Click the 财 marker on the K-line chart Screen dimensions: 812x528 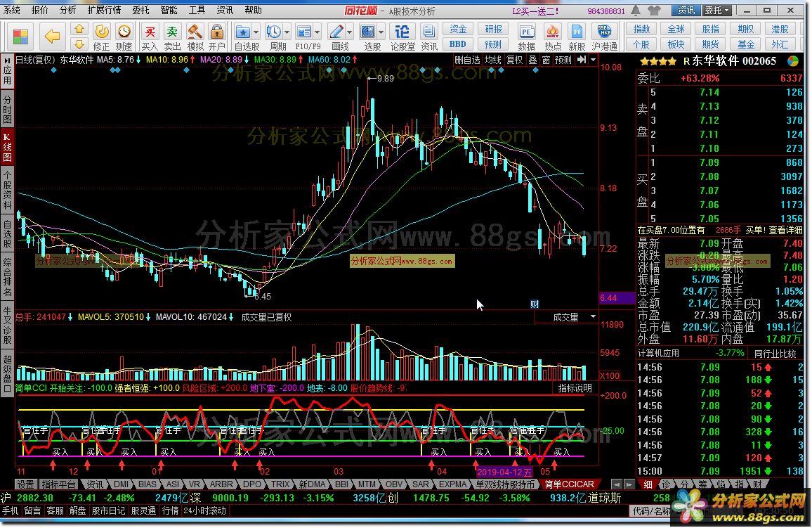pos(535,304)
